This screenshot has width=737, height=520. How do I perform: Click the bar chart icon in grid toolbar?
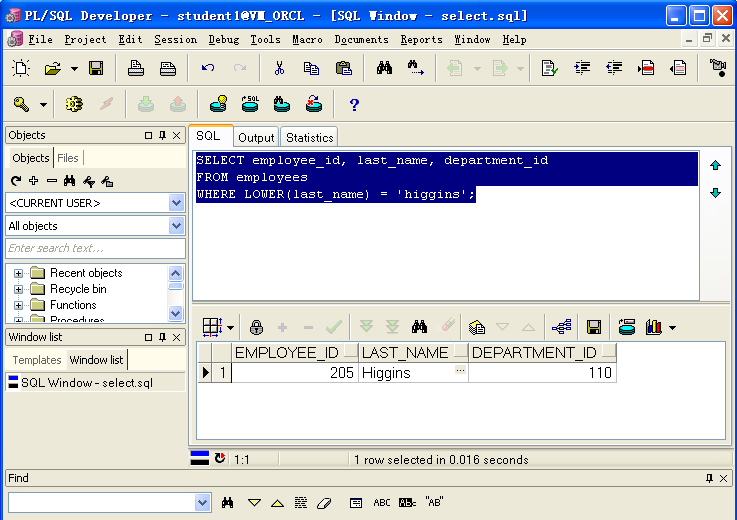pos(653,327)
